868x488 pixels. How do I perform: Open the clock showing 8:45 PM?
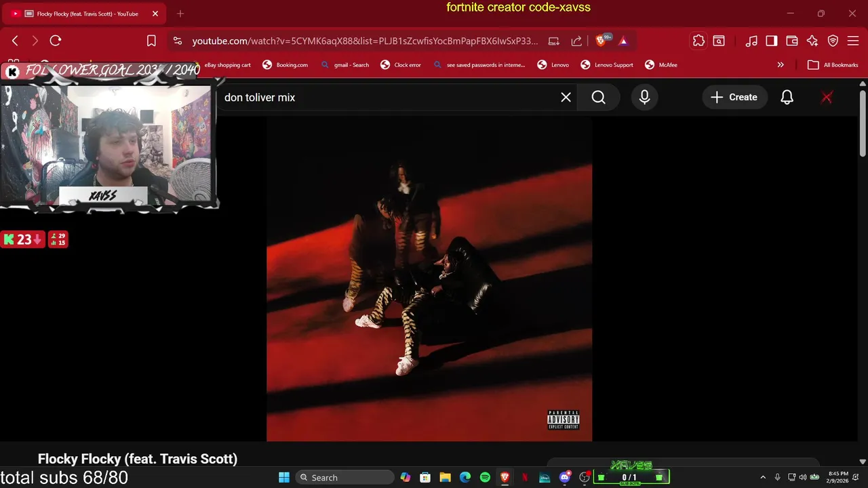(x=838, y=477)
